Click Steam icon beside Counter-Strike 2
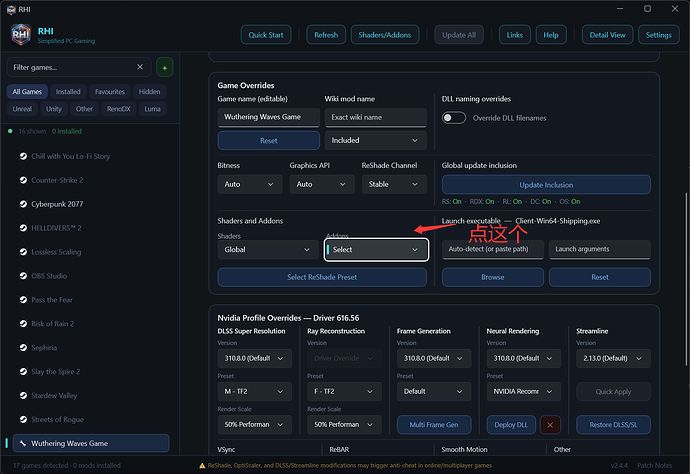Image resolution: width=690 pixels, height=474 pixels. (x=23, y=180)
